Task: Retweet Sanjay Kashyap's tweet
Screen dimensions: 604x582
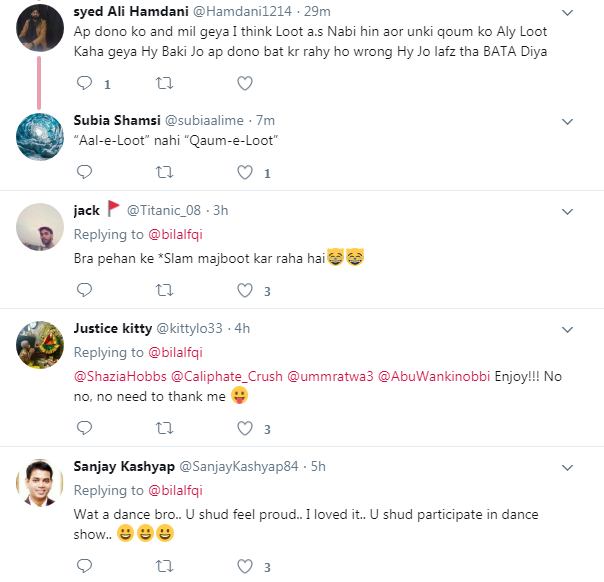Action: [164, 567]
